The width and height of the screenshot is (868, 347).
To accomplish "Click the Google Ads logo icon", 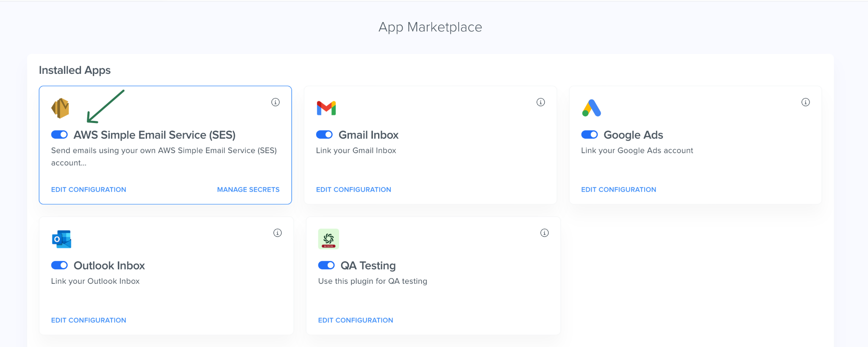I will 591,108.
